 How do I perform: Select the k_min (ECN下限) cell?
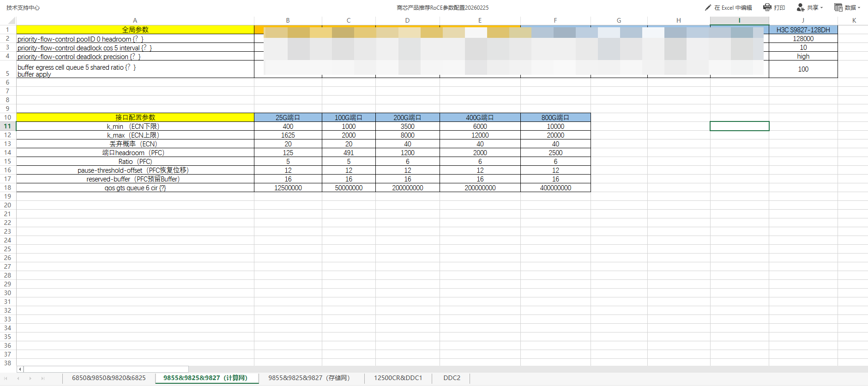point(135,126)
